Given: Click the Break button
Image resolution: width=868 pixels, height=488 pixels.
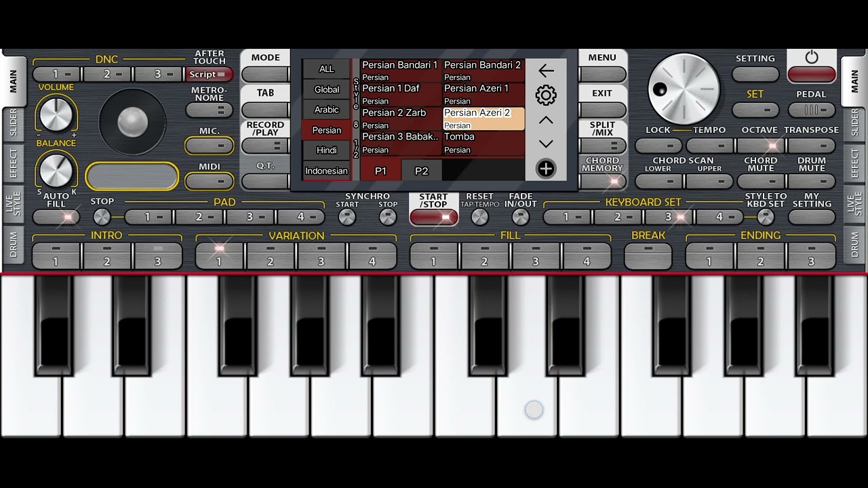Looking at the screenshot, I should [648, 256].
